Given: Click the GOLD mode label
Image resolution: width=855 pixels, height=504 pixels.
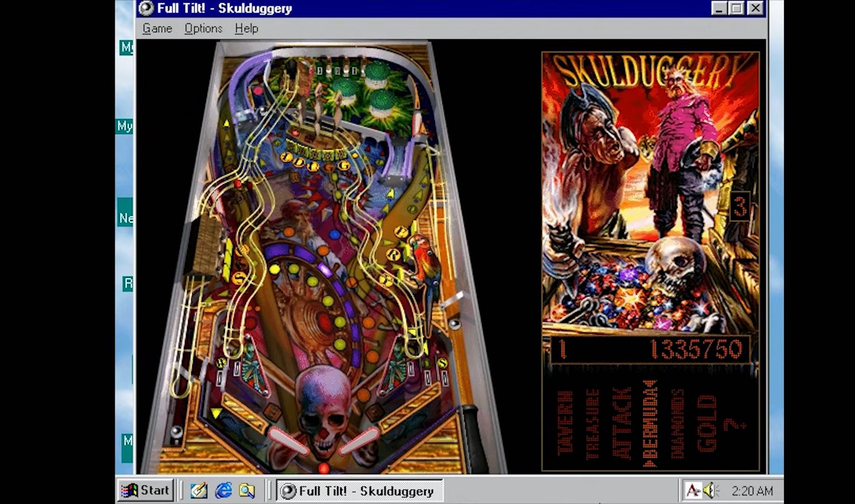Looking at the screenshot, I should coord(707,424).
